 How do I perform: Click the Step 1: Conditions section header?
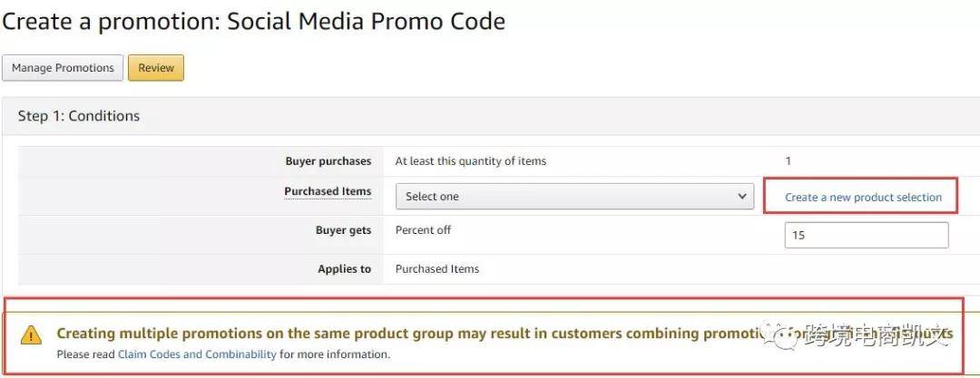tap(79, 116)
